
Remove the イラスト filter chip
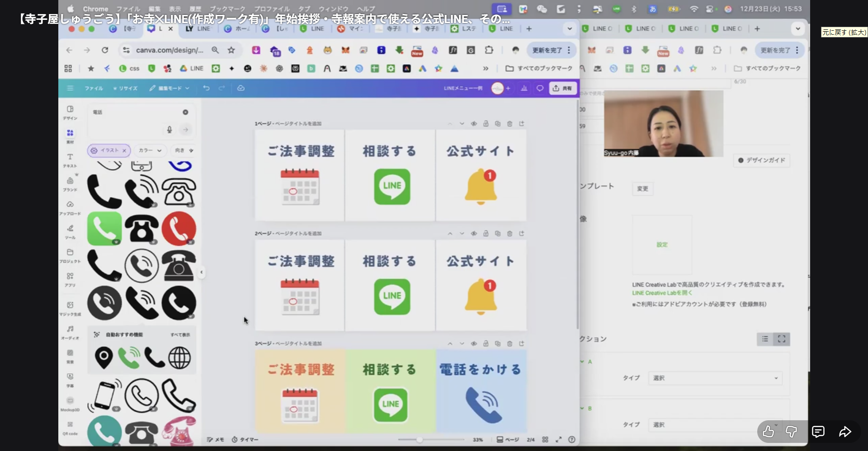pyautogui.click(x=124, y=150)
